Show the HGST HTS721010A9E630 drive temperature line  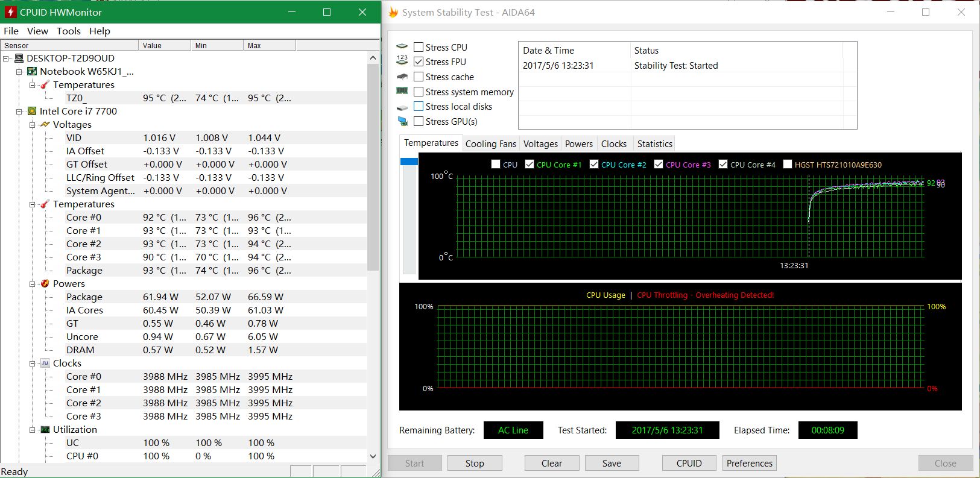point(788,164)
